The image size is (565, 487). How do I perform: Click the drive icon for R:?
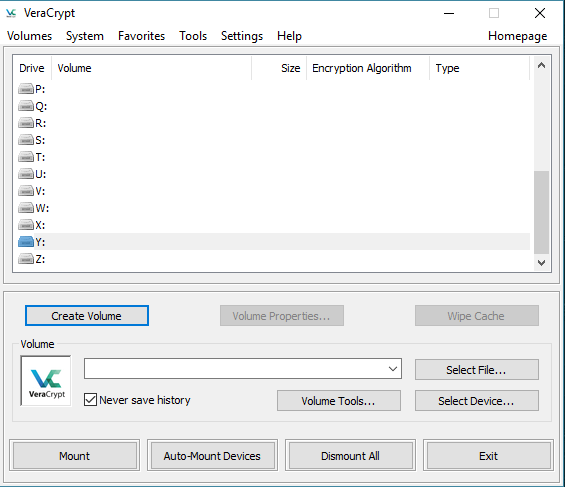click(x=26, y=123)
